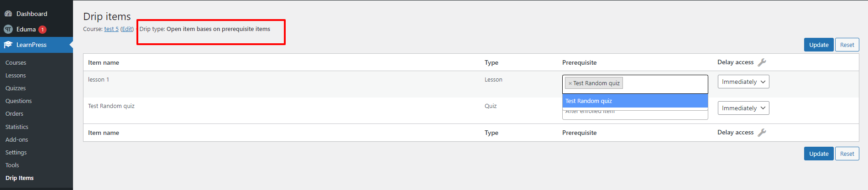
Task: Click the top Update button
Action: coord(819,45)
